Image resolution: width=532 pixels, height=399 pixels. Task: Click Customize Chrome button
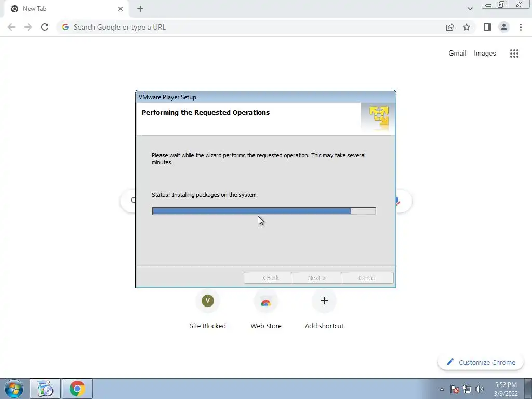coord(481,362)
